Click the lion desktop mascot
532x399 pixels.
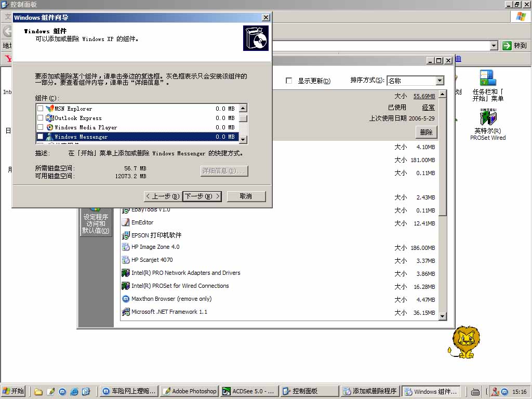tap(464, 342)
